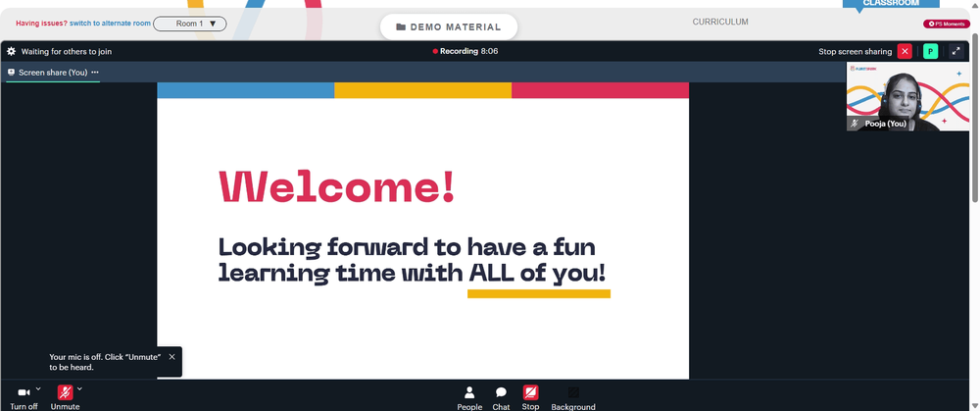This screenshot has height=411, width=980.
Task: Click the Welcome! heading on slide
Action: 336,185
